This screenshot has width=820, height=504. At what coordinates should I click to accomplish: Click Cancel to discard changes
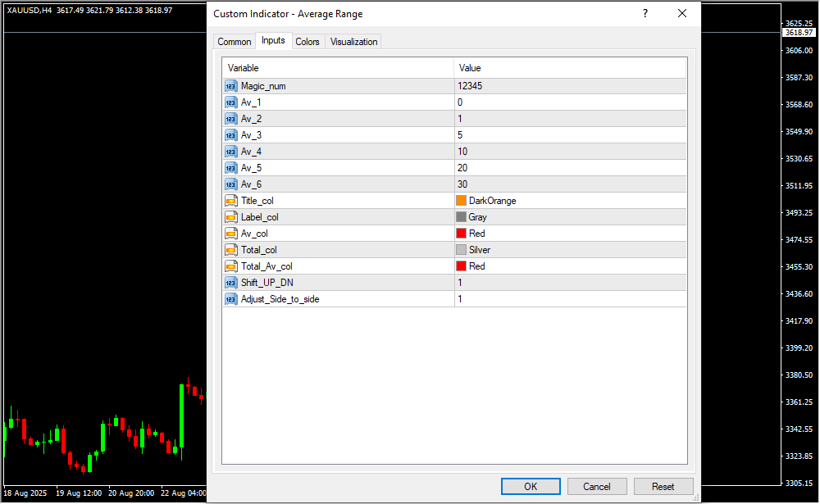coord(597,486)
